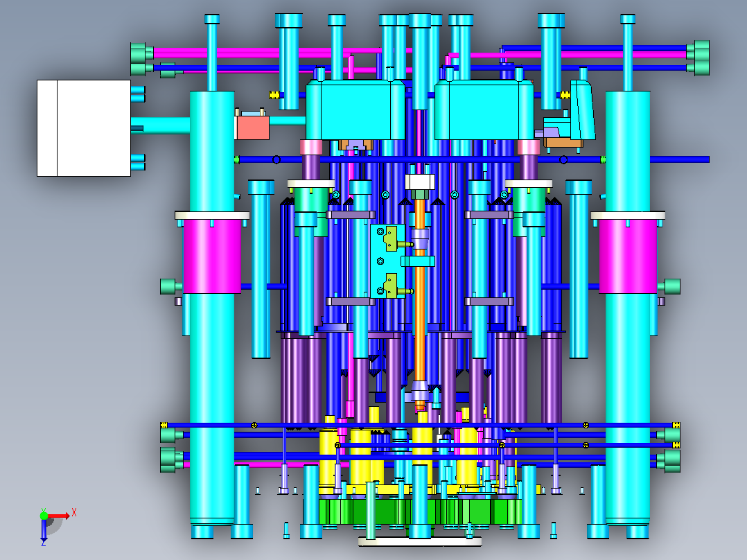Click the red X-axis arrow of the orientation triad
The width and height of the screenshot is (747, 560).
point(59,516)
